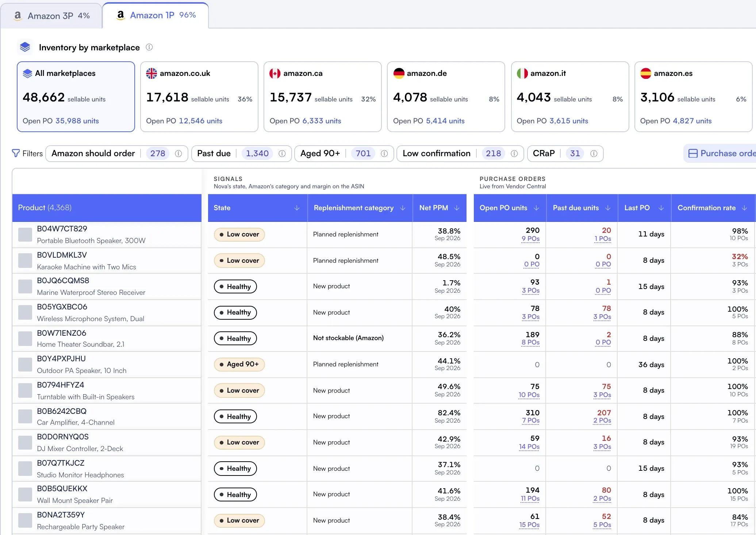
Task: Toggle the Amazon should order filter chip
Action: point(117,154)
